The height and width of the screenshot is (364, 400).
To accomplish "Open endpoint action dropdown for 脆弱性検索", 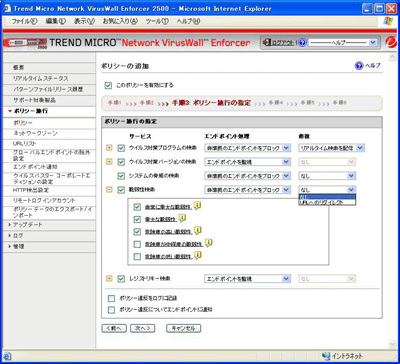I will tap(248, 190).
